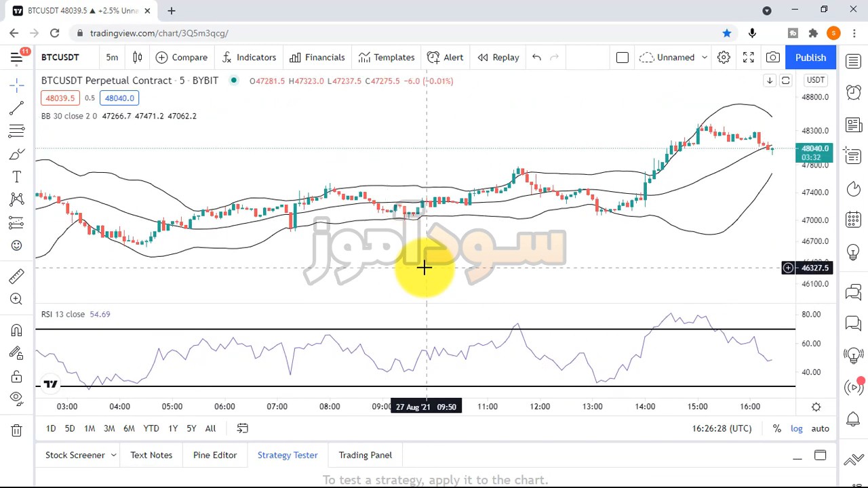
Task: Publish the chart idea
Action: [810, 58]
